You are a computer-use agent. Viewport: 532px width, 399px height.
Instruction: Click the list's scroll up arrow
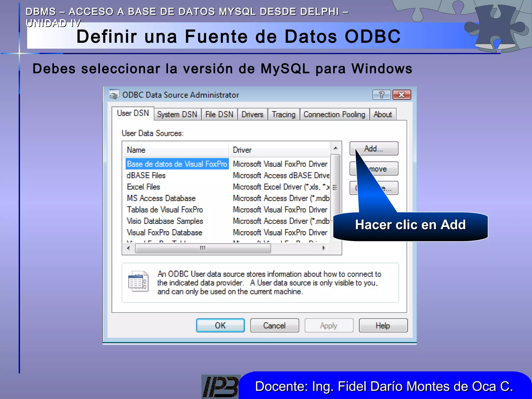pos(336,148)
